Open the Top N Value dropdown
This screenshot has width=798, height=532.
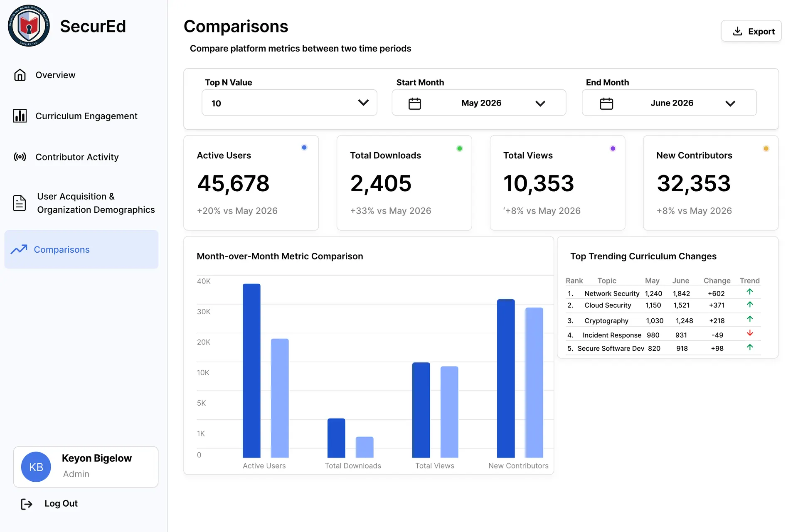tap(289, 103)
